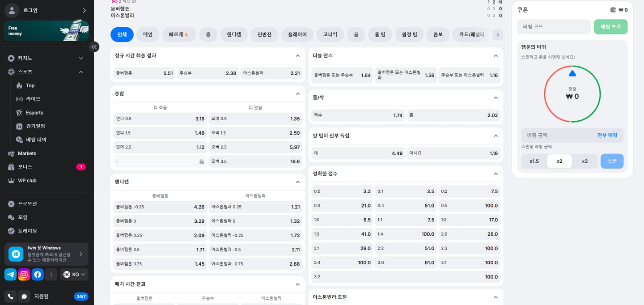644x305 pixels.
Task: Open the chat support bubble icon
Action: (x=24, y=296)
